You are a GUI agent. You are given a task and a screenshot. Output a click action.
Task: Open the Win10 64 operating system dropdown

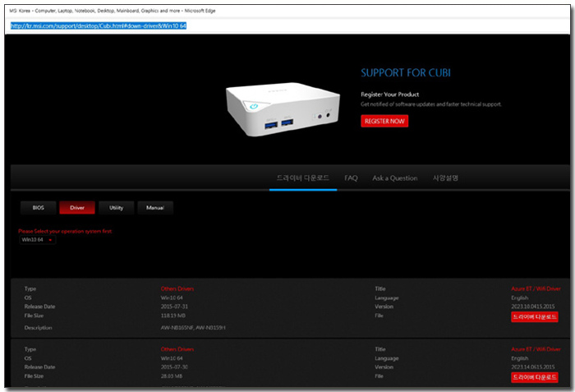pyautogui.click(x=37, y=240)
